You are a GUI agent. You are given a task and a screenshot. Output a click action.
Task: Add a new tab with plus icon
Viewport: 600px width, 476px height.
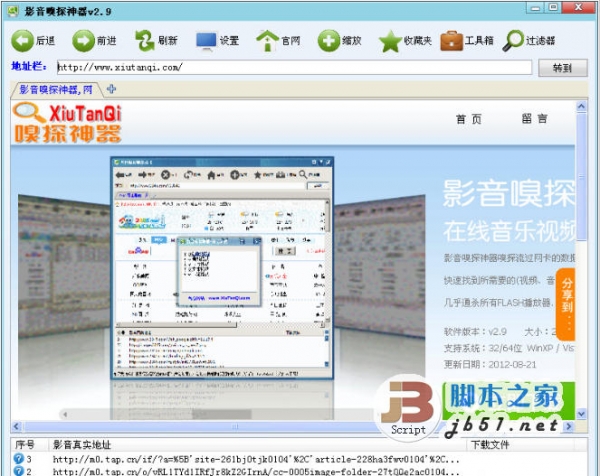[x=111, y=89]
